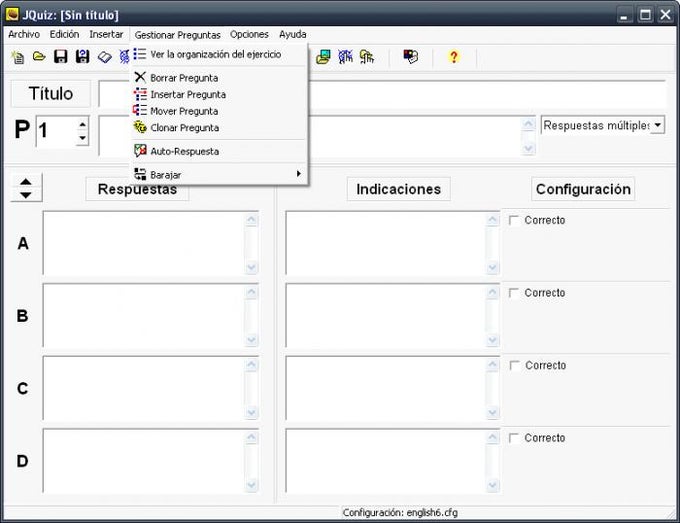Click the icon beside Mover Pregunta
Viewport: 680px width, 523px height.
(x=140, y=110)
